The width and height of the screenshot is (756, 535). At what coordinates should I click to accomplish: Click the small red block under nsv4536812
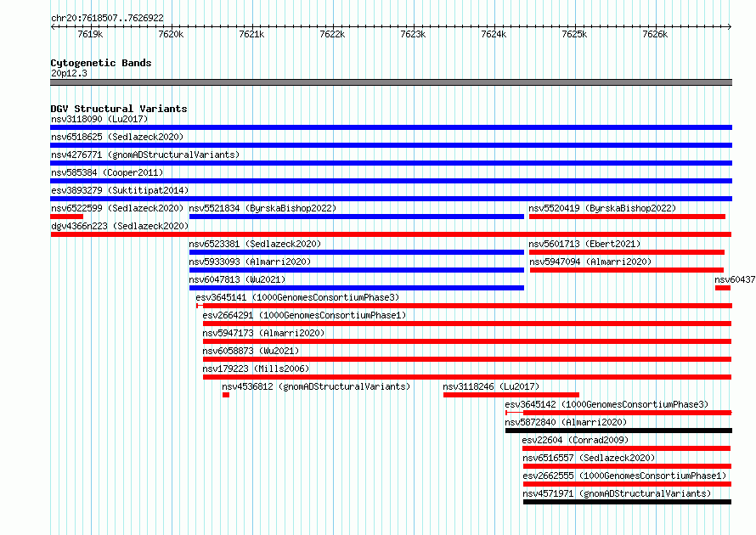click(226, 395)
